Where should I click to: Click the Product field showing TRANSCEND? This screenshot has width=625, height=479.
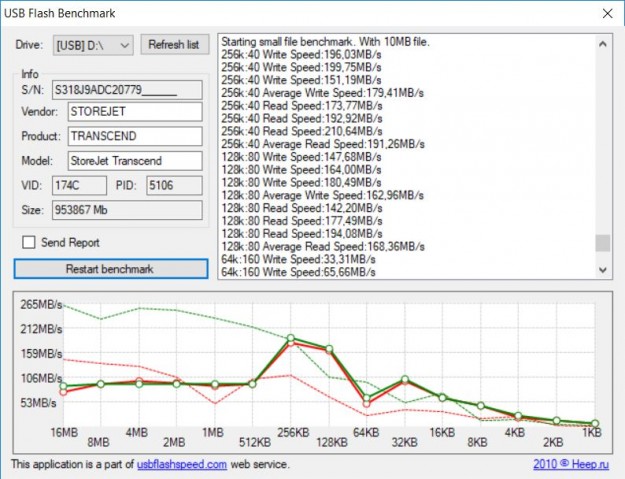[134, 136]
